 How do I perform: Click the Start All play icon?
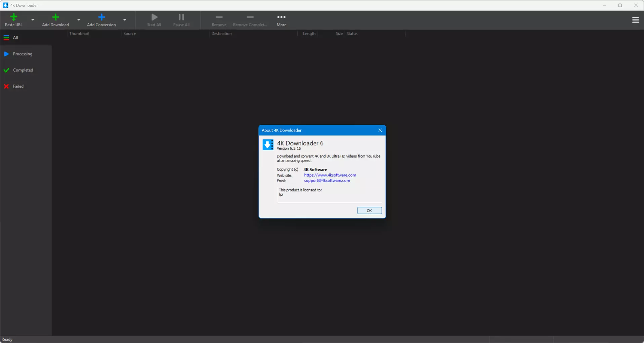click(154, 17)
